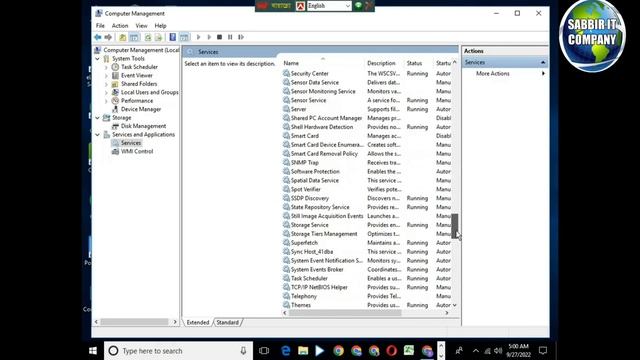Open File Explorer from the taskbar

click(303, 351)
